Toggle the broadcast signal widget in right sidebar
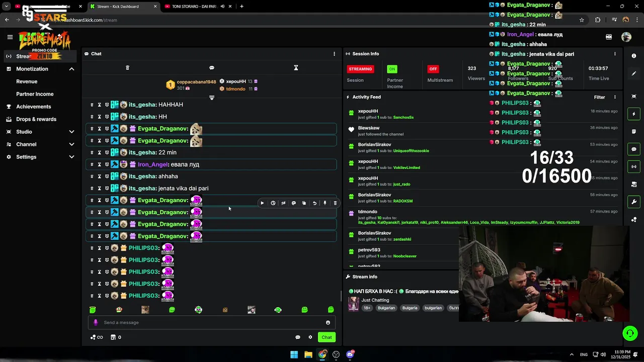 pyautogui.click(x=634, y=166)
